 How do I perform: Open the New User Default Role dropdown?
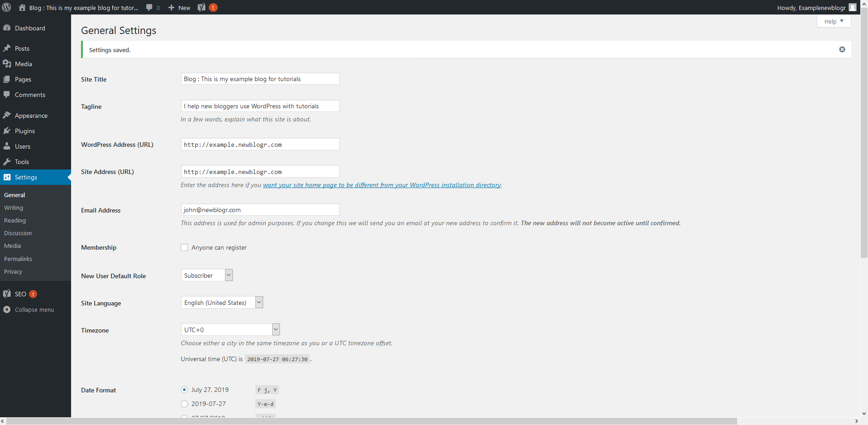(207, 275)
